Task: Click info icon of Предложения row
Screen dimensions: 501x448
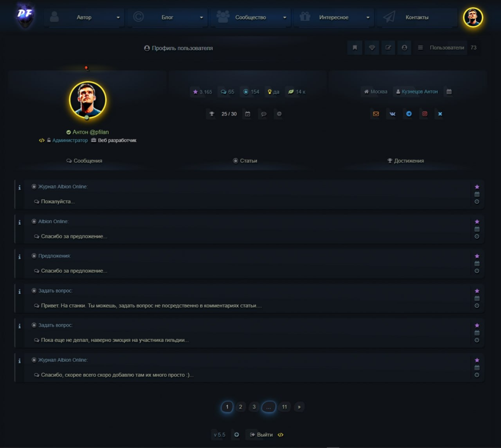Action: tap(20, 257)
